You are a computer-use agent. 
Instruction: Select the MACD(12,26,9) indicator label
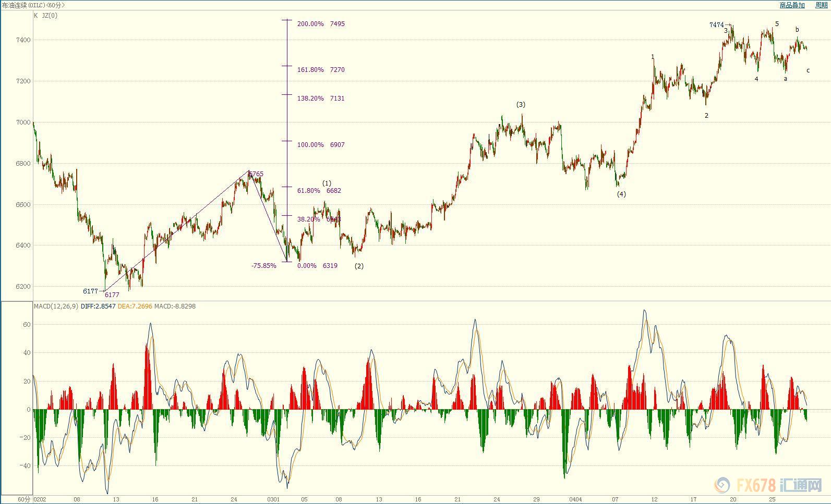pos(56,306)
